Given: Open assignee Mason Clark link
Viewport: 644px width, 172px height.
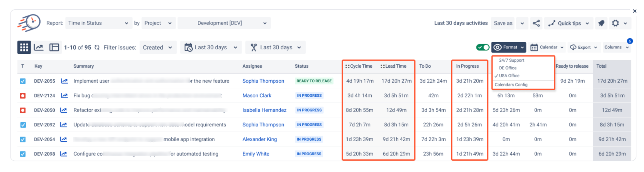Looking at the screenshot, I should 257,95.
